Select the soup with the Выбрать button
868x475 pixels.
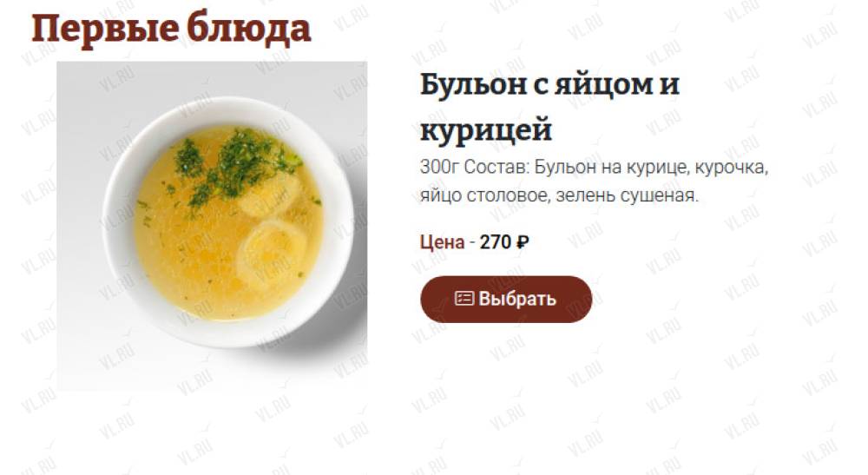[506, 300]
